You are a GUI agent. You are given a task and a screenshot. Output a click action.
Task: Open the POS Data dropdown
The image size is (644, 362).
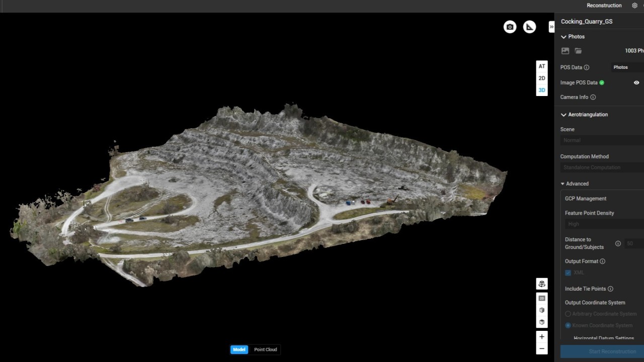[627, 67]
